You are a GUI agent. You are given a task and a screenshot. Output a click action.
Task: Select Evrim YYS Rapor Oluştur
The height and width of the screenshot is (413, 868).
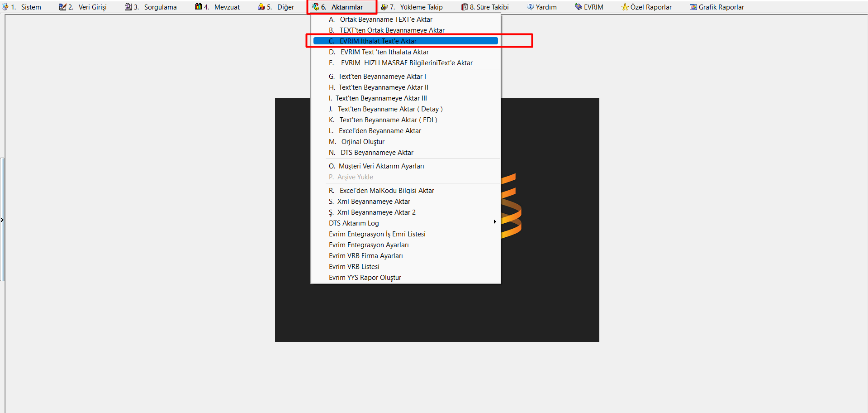(406, 278)
